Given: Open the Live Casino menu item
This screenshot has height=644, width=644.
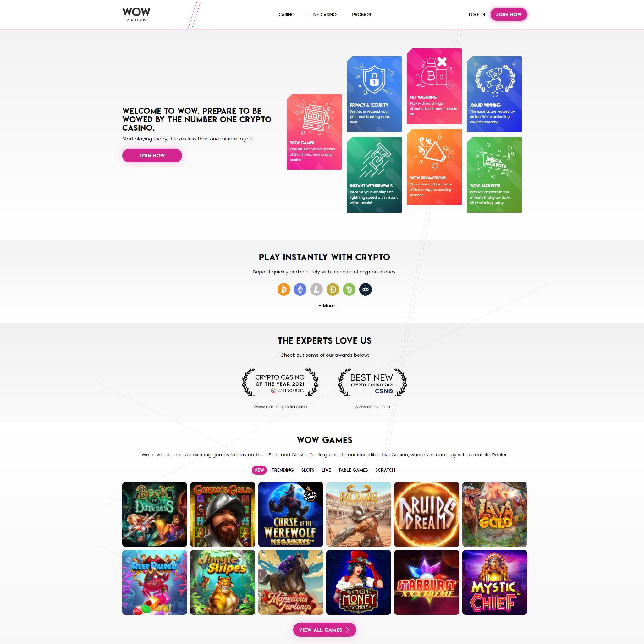Looking at the screenshot, I should tap(323, 14).
